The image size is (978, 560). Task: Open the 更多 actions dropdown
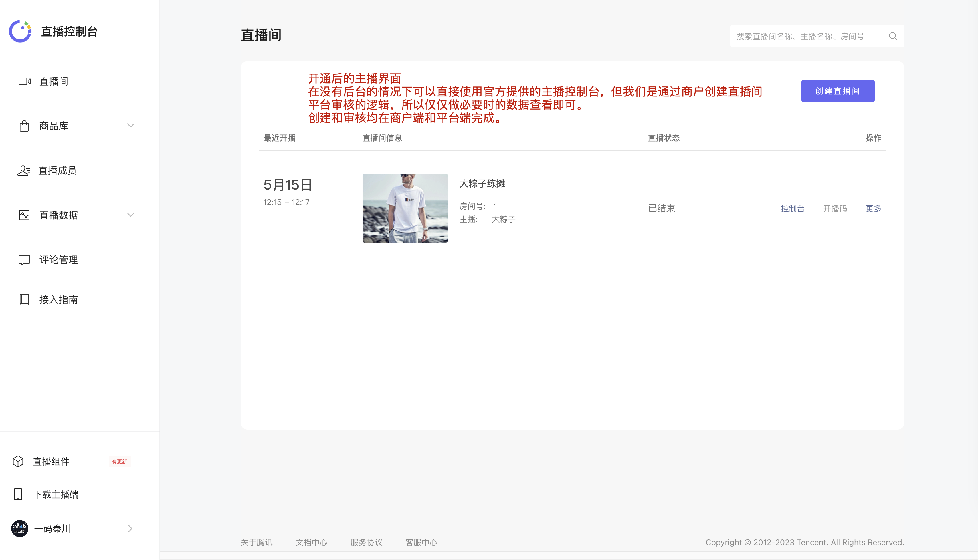[x=873, y=208]
